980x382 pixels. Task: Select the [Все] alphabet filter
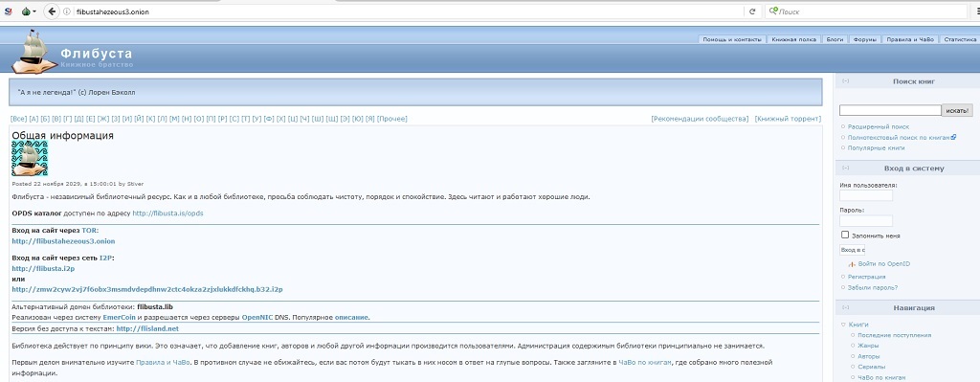[19, 118]
